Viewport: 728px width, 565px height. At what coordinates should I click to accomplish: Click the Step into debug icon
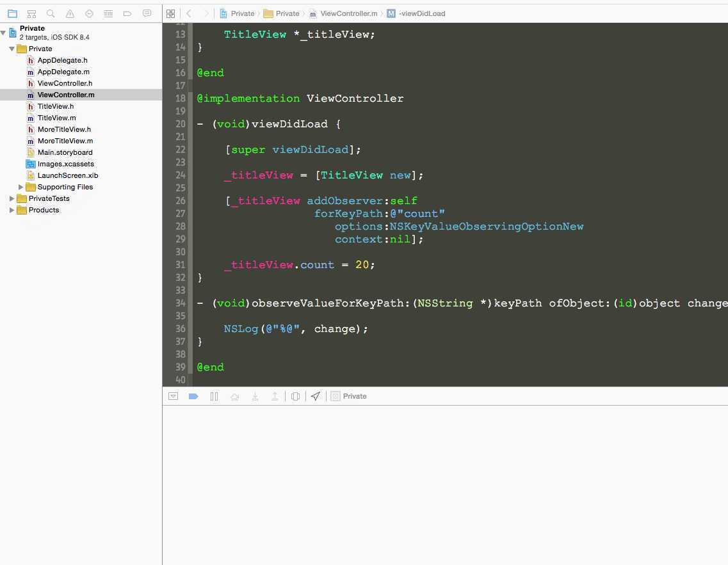[x=255, y=396]
